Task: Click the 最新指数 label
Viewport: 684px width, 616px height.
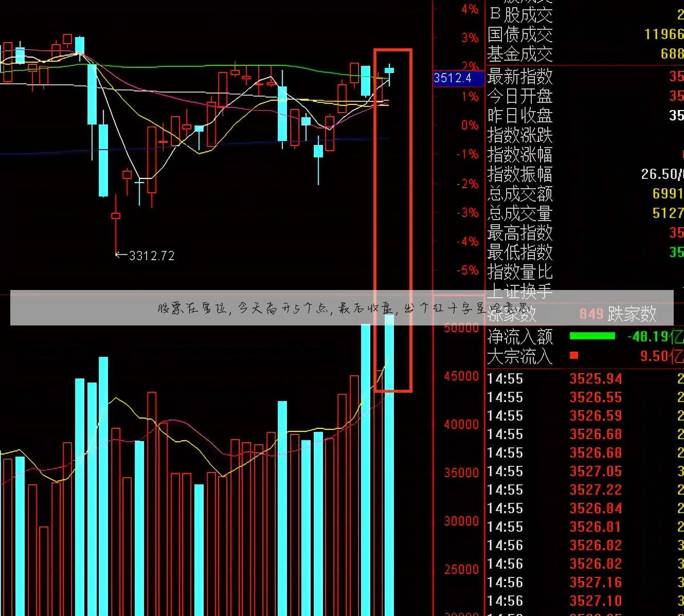Action: (520, 77)
